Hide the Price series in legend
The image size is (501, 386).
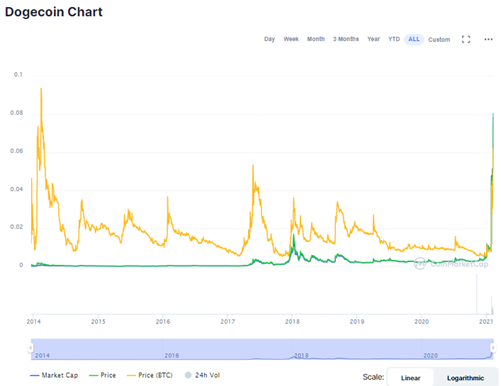point(102,375)
